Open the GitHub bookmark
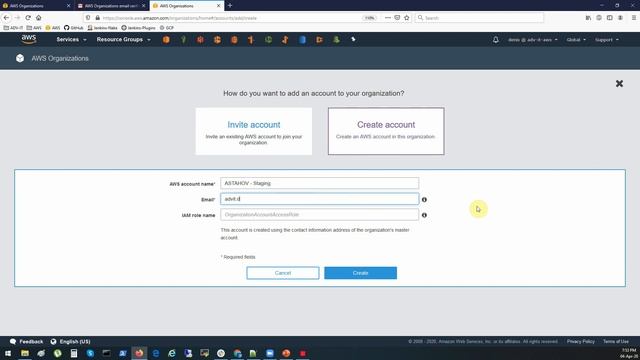Screen dimensions: 640x360 tap(73, 28)
